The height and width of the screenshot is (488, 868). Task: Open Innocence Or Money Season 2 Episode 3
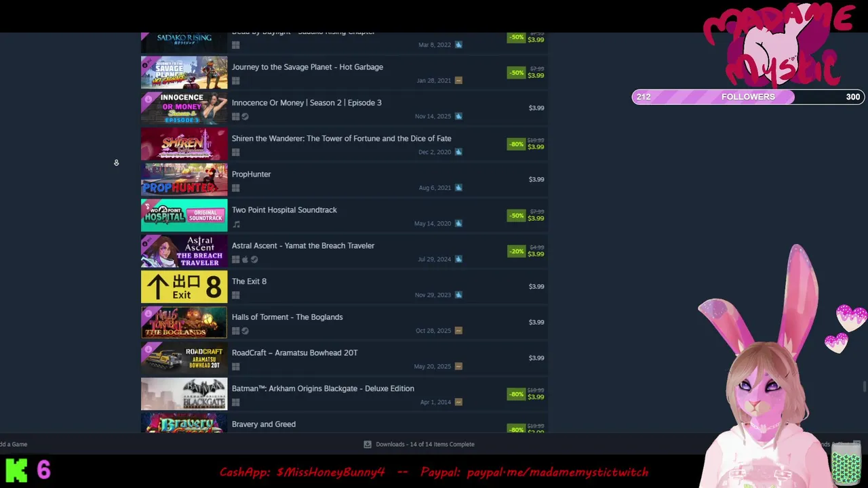click(307, 103)
